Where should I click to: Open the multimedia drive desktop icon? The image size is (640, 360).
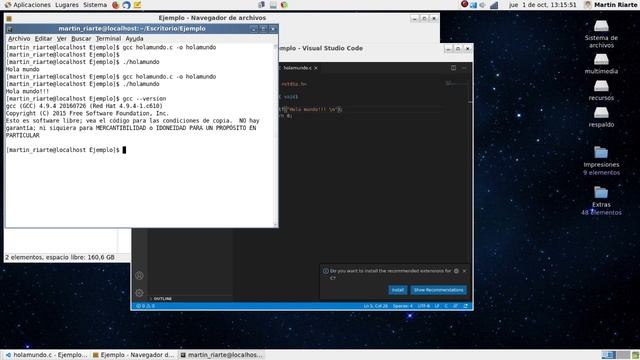coord(601,64)
